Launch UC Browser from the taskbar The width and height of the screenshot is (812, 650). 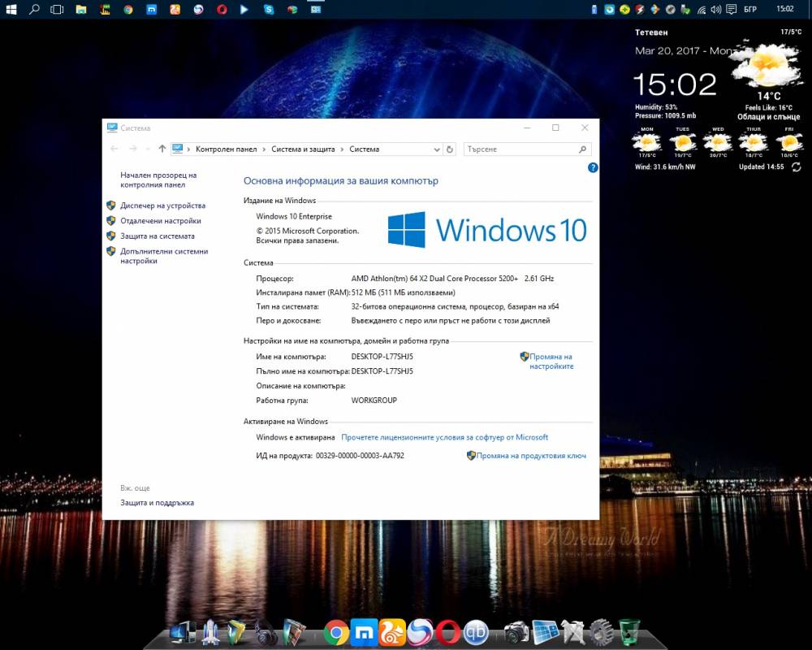175,9
